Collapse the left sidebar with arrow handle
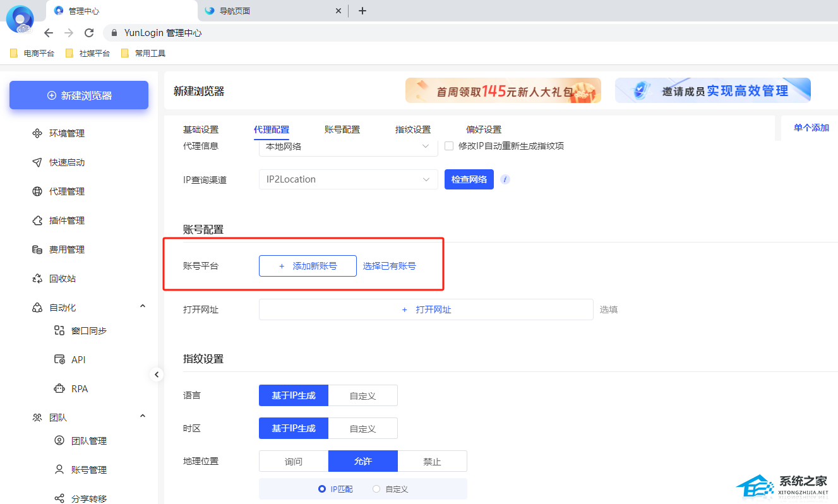This screenshot has width=838, height=504. tap(157, 375)
